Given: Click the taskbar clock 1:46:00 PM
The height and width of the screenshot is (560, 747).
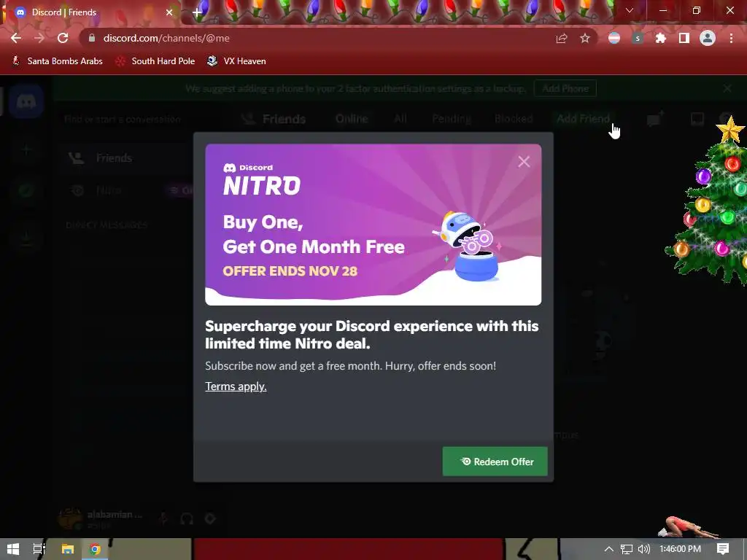Looking at the screenshot, I should (680, 549).
